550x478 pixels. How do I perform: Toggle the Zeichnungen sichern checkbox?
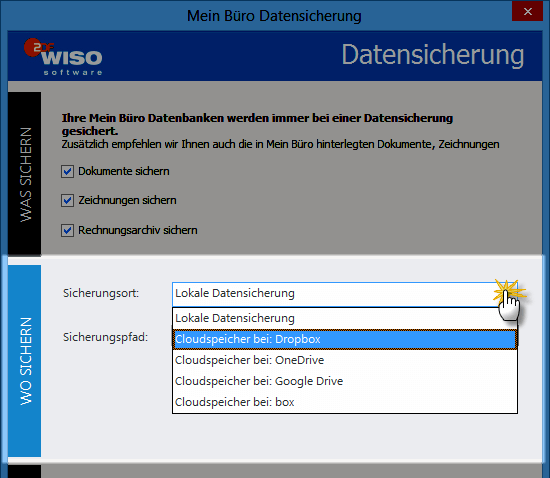(x=67, y=201)
